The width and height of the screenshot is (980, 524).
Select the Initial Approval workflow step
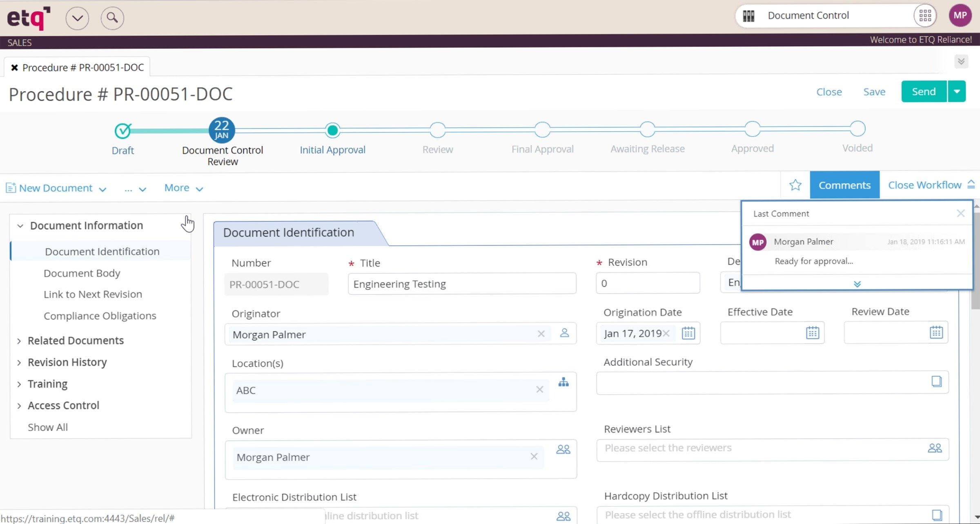(x=332, y=130)
